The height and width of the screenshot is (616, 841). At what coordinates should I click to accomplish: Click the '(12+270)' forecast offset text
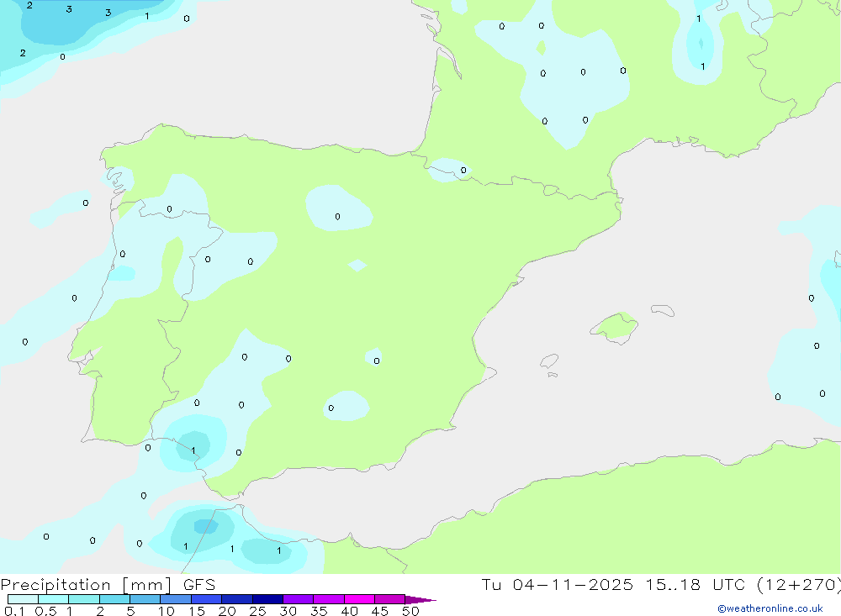tap(799, 585)
